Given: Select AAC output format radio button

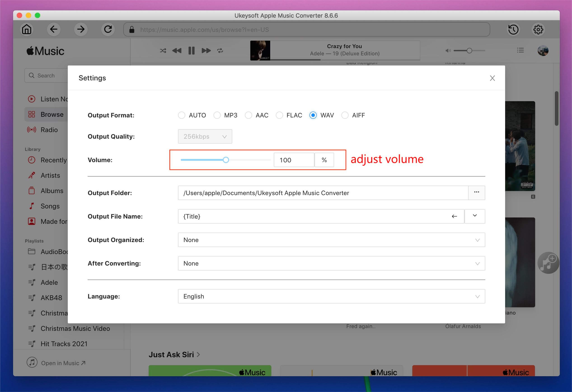Looking at the screenshot, I should point(249,115).
